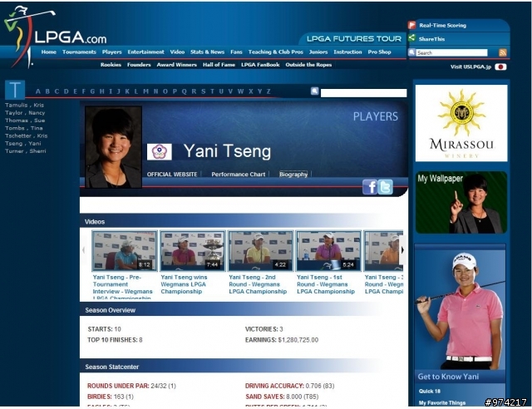Play the 1st Round Wegmans video
Image resolution: width=532 pixels, height=409 pixels.
tap(328, 251)
